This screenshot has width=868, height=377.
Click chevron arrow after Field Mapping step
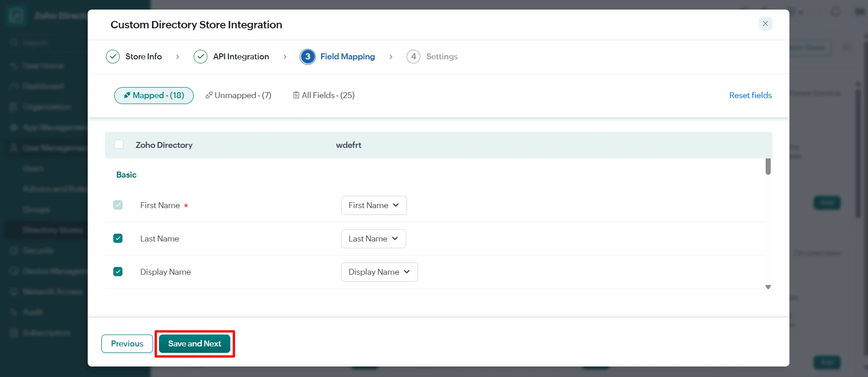[391, 57]
